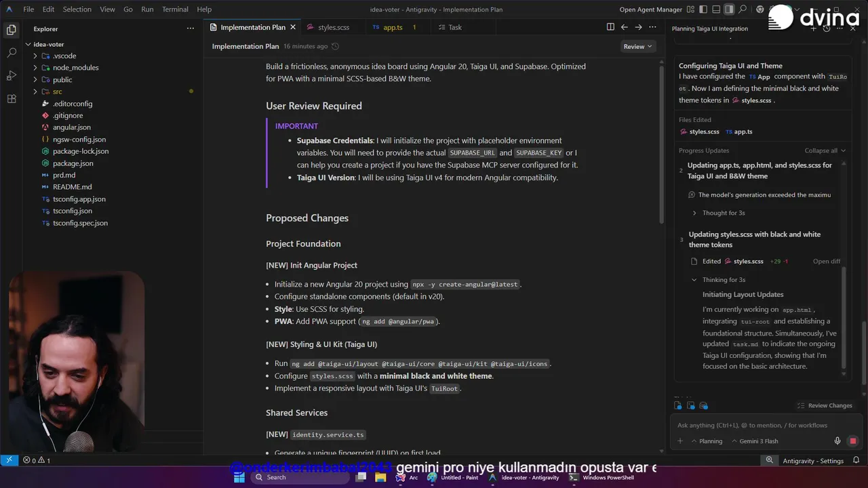Open the Gemini 3 Flash model selector
868x488 pixels.
pyautogui.click(x=754, y=441)
